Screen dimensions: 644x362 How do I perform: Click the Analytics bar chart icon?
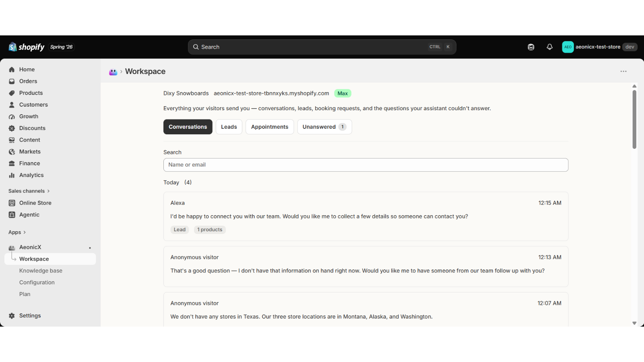tap(12, 175)
